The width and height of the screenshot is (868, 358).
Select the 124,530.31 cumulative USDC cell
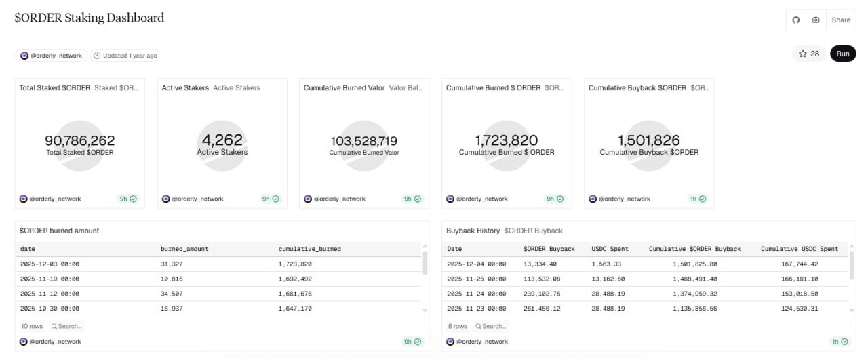click(800, 309)
